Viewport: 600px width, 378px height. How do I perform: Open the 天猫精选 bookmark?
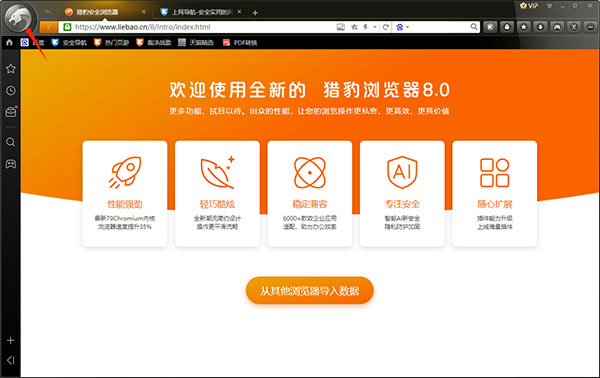point(196,42)
